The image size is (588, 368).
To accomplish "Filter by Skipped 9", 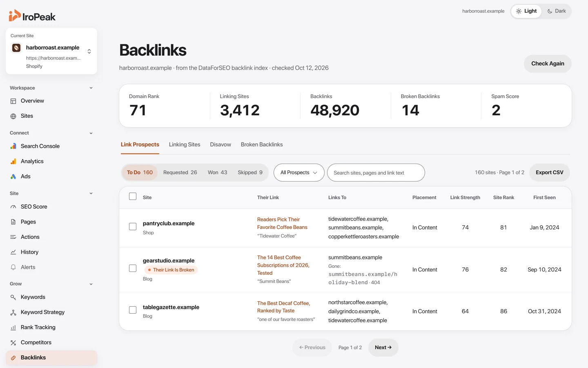I will (x=250, y=173).
